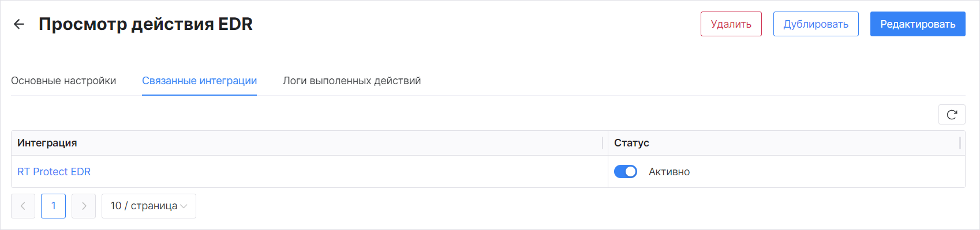Click the Интеграция column resize handle
The width and height of the screenshot is (980, 230).
coord(603,143)
